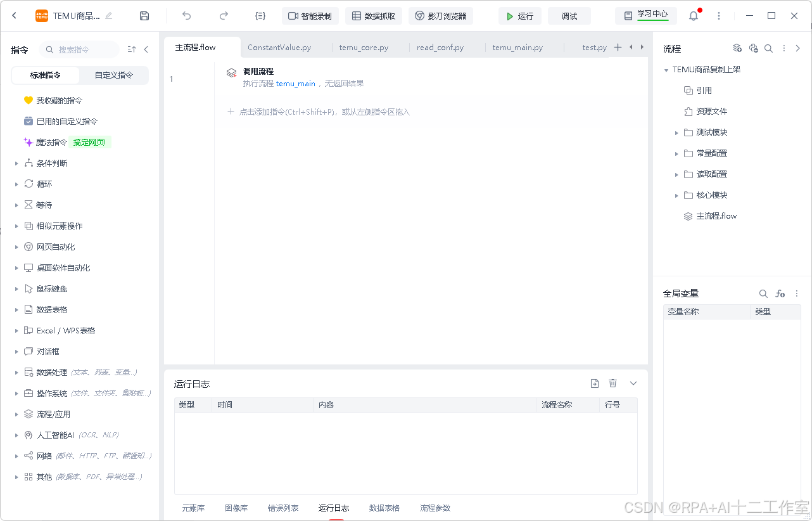Run the flow with the 运行 button

[520, 16]
